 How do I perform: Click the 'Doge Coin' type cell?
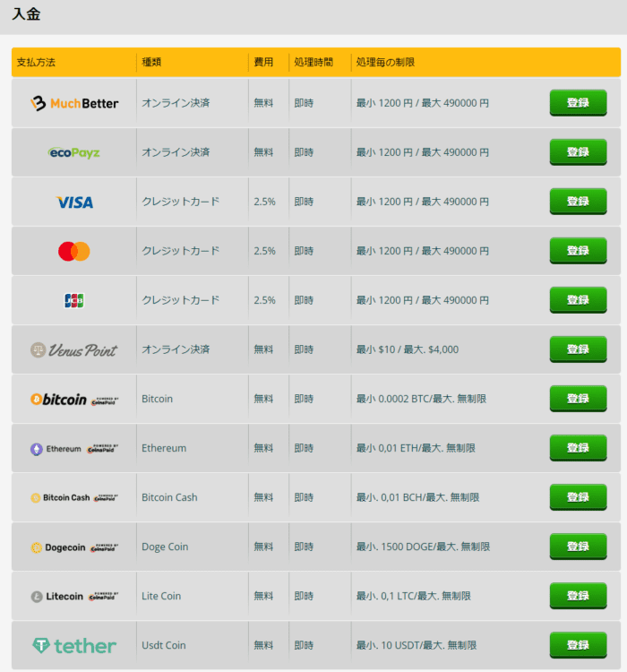(x=165, y=547)
